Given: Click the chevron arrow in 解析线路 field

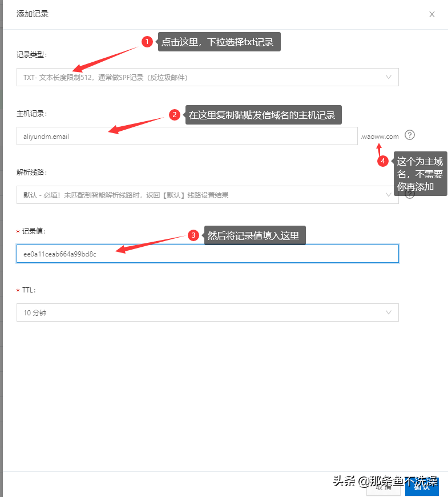Looking at the screenshot, I should [389, 195].
